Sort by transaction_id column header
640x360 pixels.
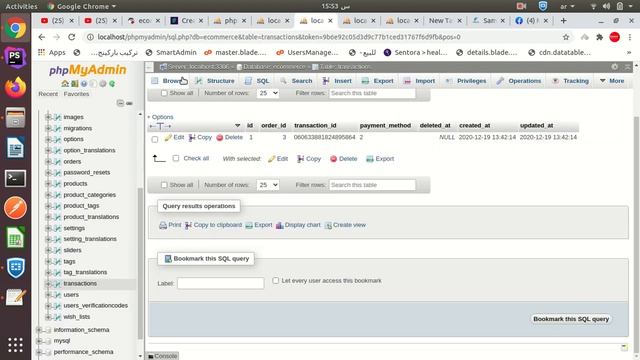[x=315, y=126]
